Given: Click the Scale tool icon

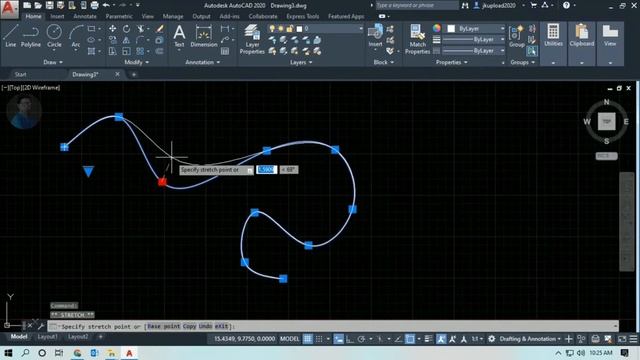Looking at the screenshot, I should coord(127,51).
